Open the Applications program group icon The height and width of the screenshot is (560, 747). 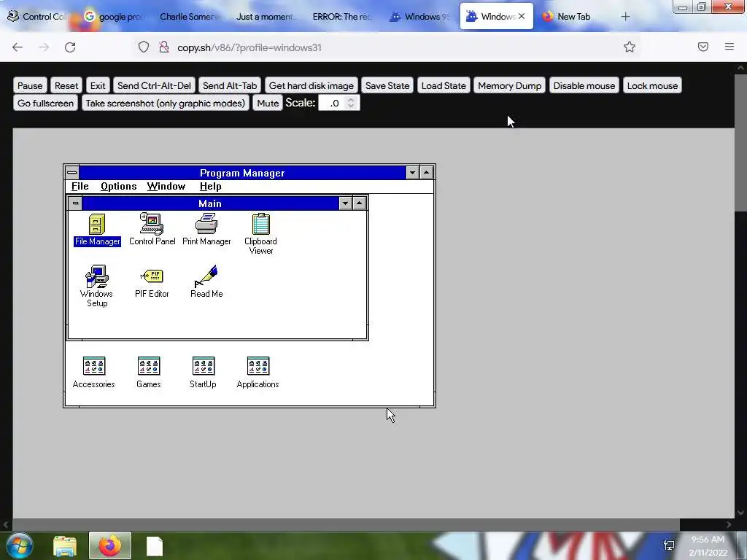[x=258, y=373]
